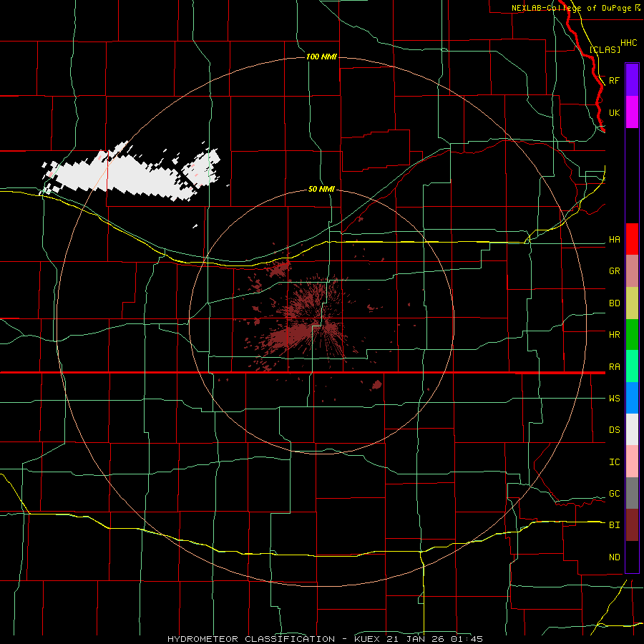This screenshot has width=644, height=644.
Task: Click the red HA legend swatch
Action: click(632, 239)
